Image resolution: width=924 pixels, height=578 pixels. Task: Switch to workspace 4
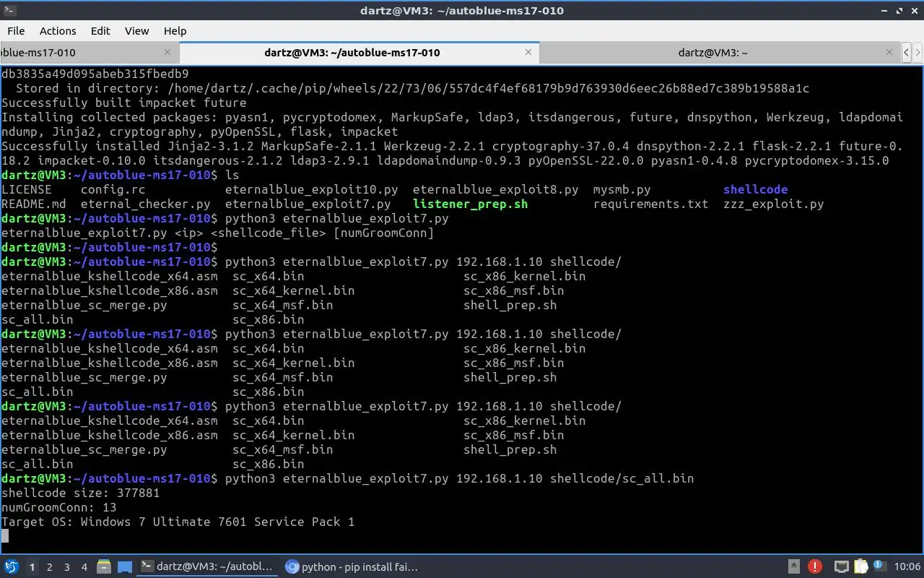(x=84, y=567)
